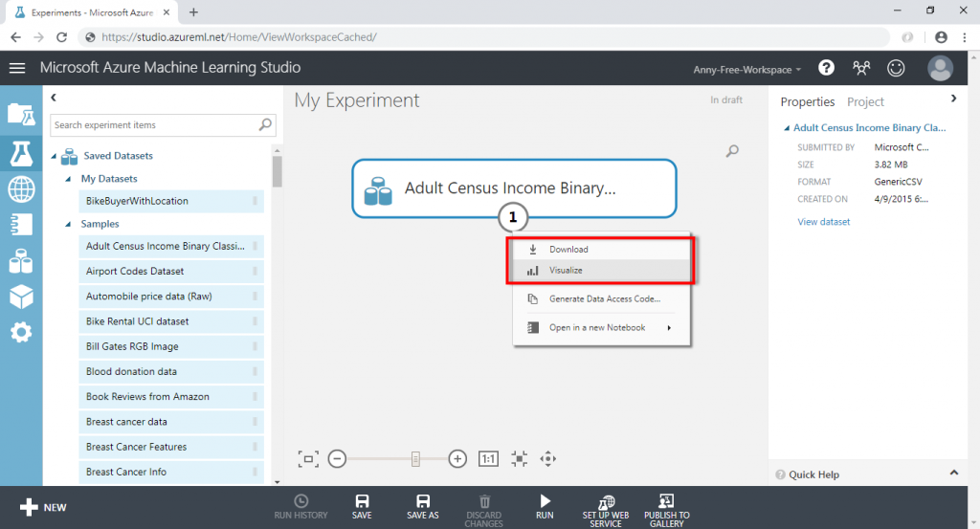The image size is (980, 529).
Task: Switch to the Project tab
Action: [865, 101]
